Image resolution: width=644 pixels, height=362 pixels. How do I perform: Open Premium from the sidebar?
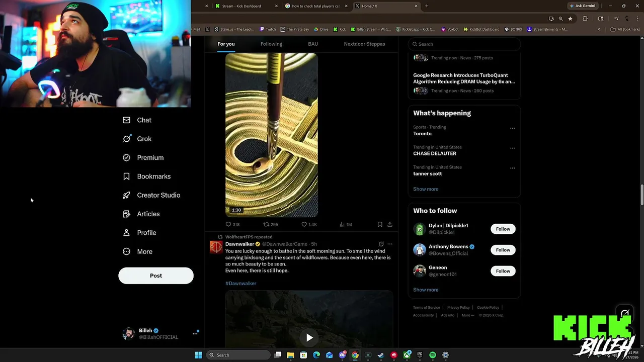point(143,157)
